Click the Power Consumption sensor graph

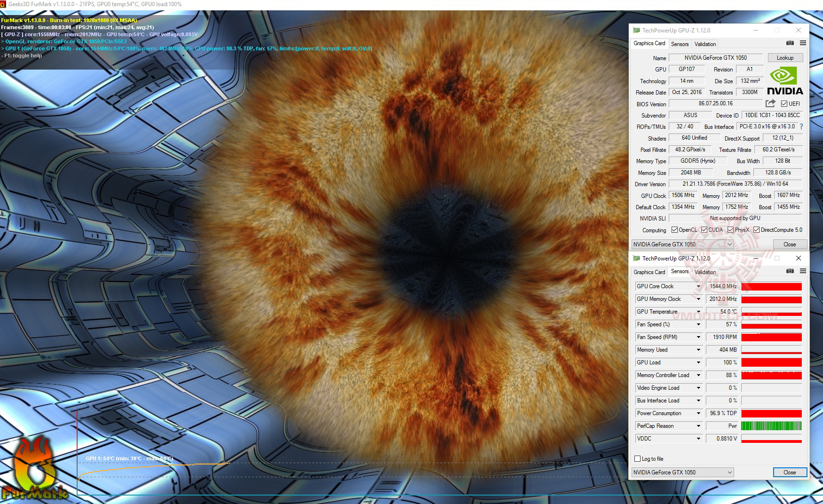pyautogui.click(x=771, y=413)
